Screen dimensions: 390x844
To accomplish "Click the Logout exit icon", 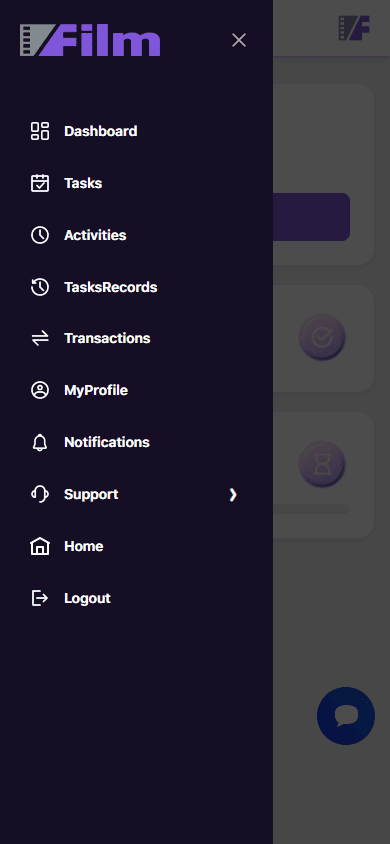I will point(40,598).
